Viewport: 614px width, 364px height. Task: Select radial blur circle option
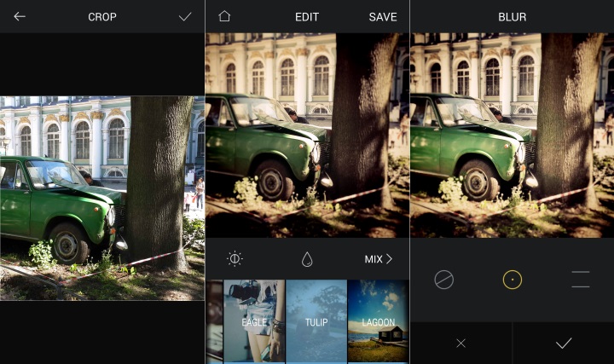click(x=513, y=280)
